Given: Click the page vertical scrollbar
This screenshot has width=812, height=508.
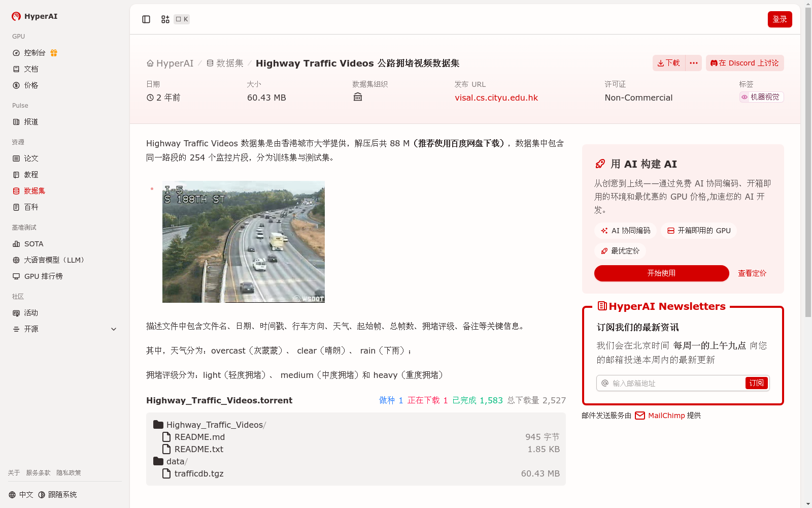Looking at the screenshot, I should point(808,163).
